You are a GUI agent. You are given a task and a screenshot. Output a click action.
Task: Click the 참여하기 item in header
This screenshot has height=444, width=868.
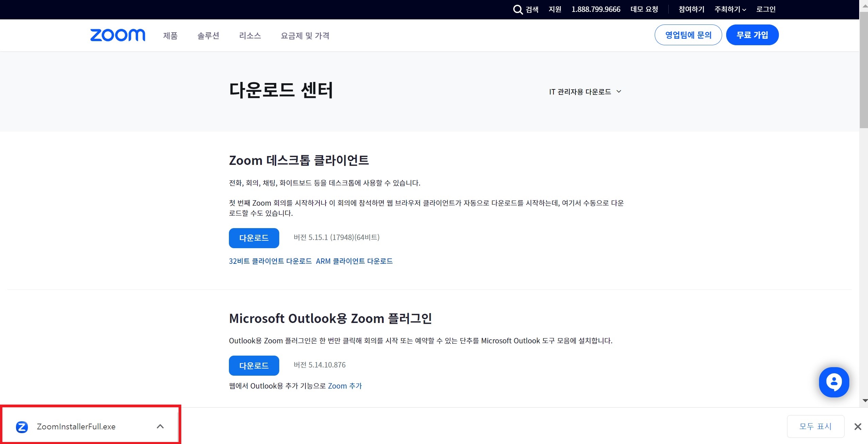(x=691, y=9)
